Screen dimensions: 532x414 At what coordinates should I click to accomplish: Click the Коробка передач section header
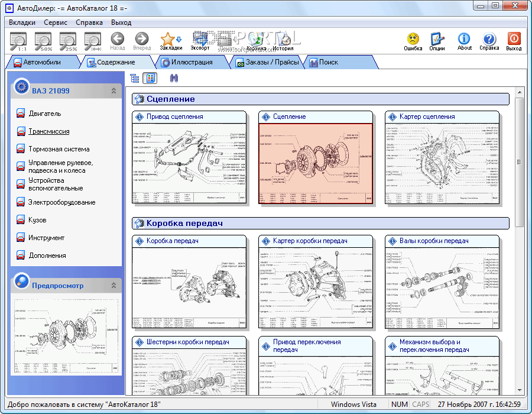[320, 224]
